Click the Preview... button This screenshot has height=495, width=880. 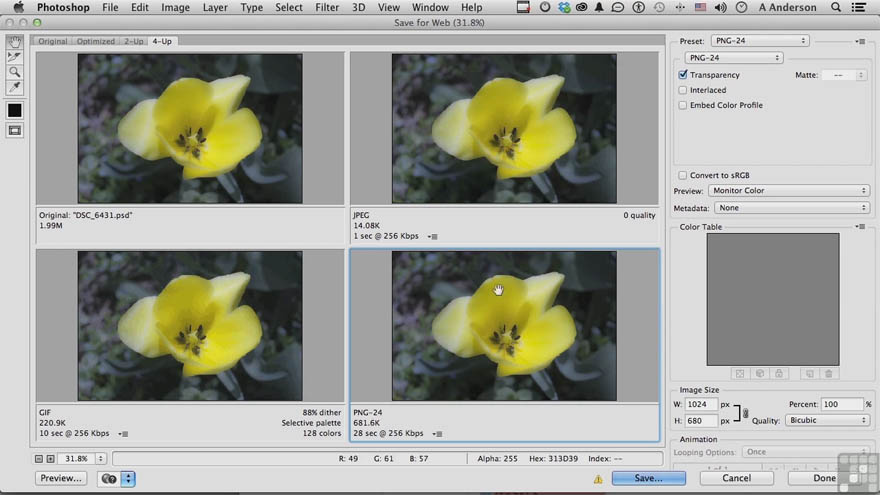click(61, 478)
